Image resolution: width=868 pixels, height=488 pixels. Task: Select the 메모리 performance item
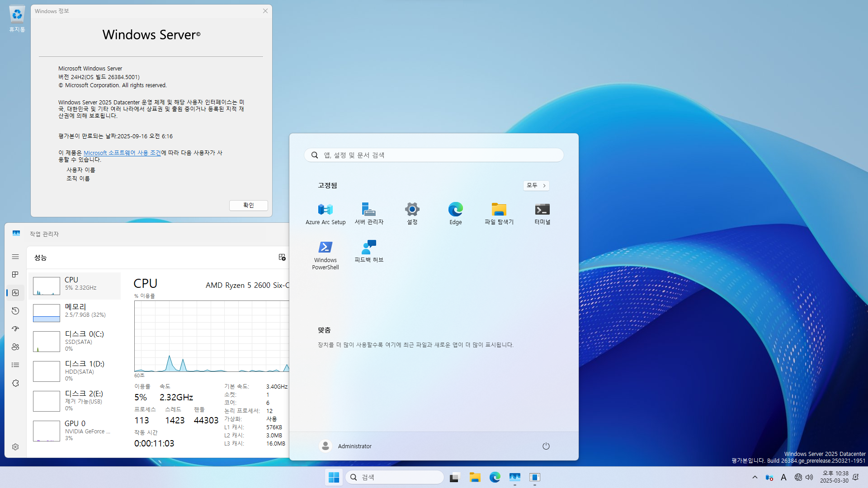click(x=75, y=312)
